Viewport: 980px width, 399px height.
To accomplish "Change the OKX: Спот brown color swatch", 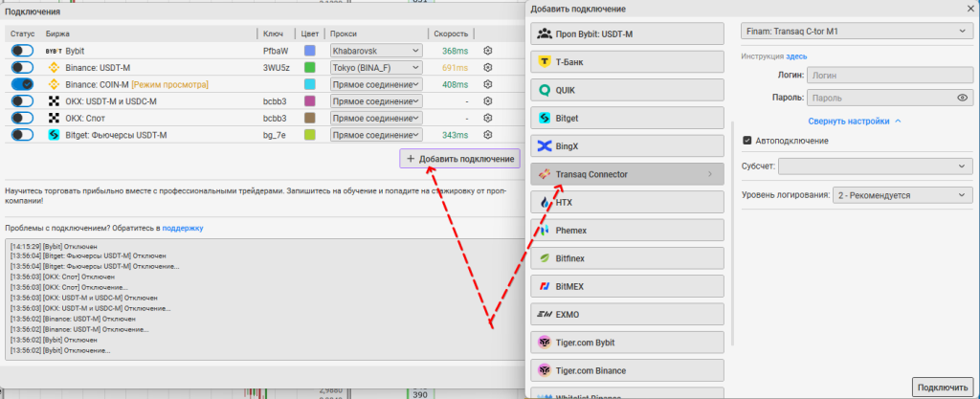I will 309,118.
